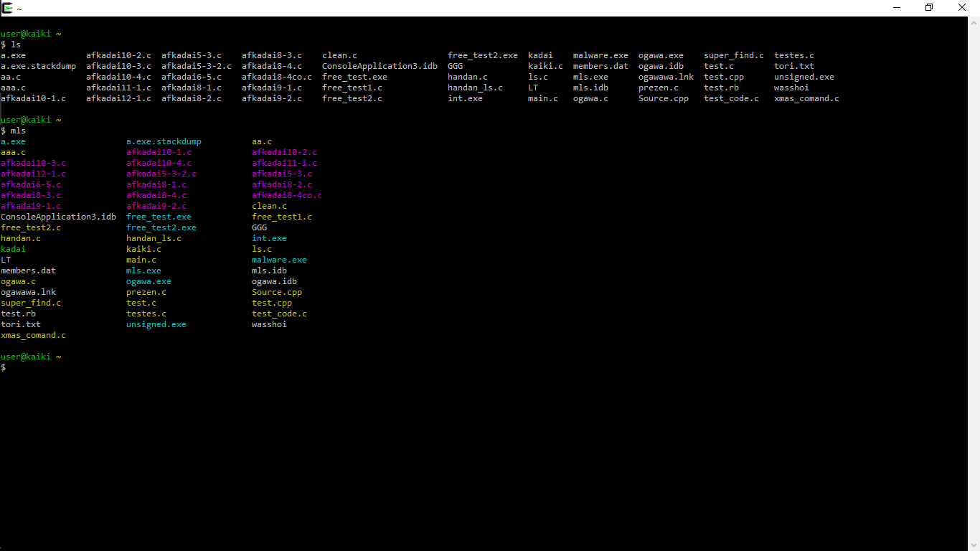Click cyan int.exe in mls listing
The image size is (980, 551).
pos(269,238)
